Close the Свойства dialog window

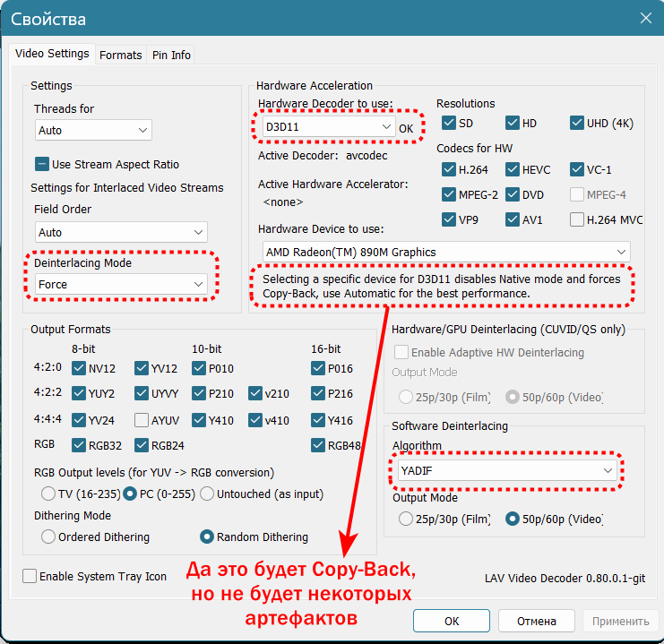click(644, 17)
